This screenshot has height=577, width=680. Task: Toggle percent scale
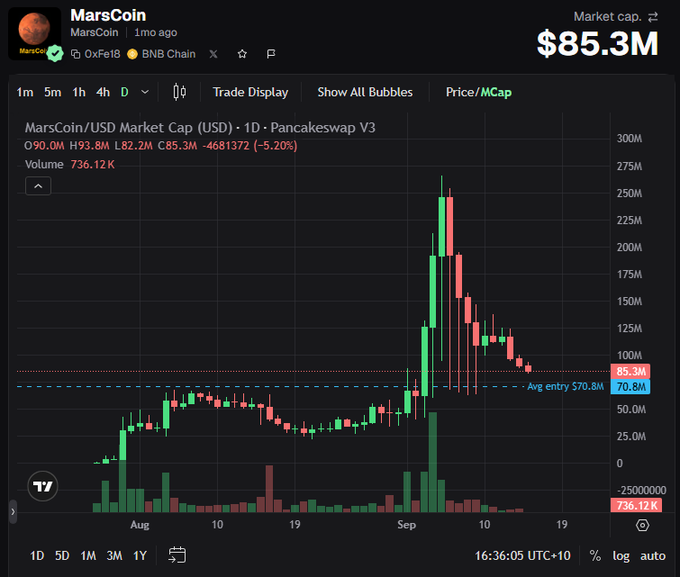click(595, 556)
